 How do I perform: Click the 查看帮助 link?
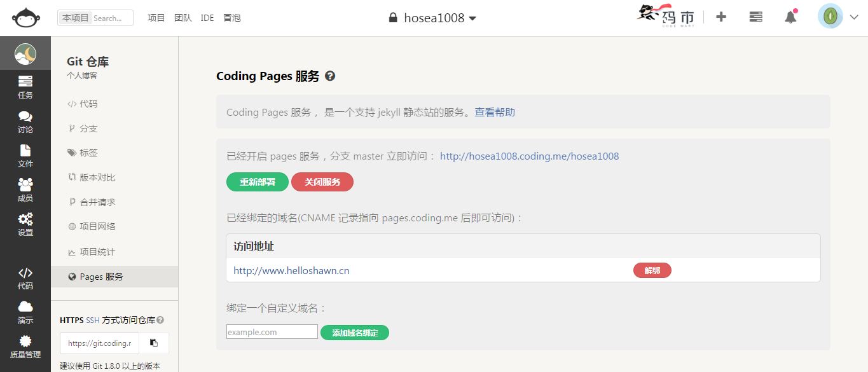click(495, 112)
